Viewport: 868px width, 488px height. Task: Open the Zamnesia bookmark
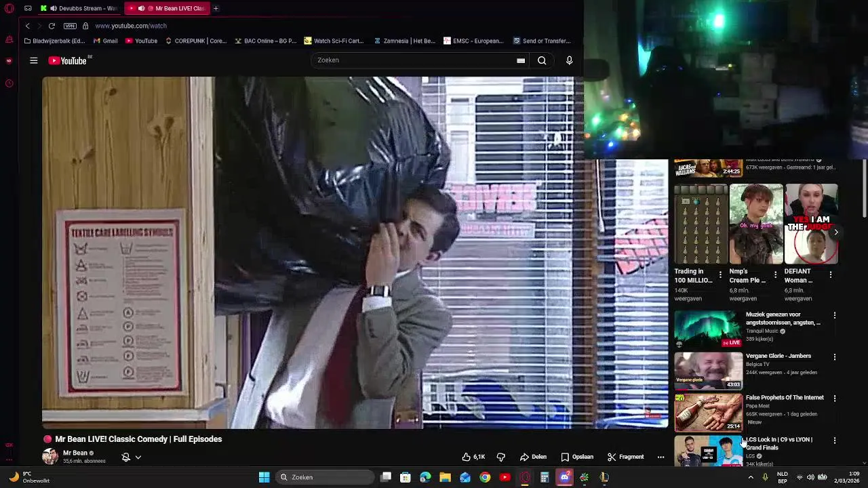point(404,41)
